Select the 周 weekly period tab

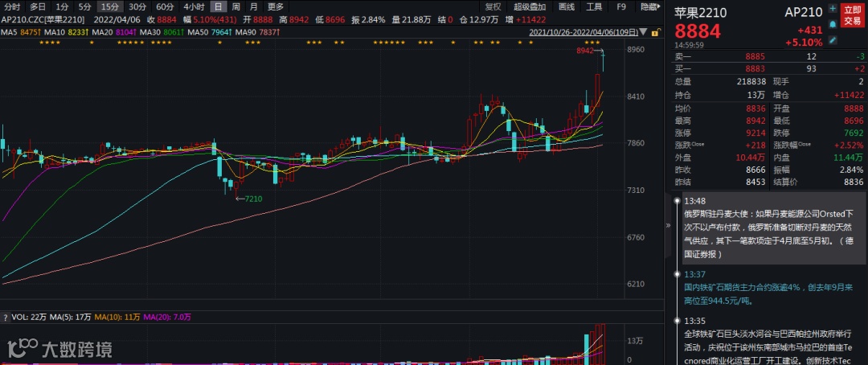pos(235,6)
